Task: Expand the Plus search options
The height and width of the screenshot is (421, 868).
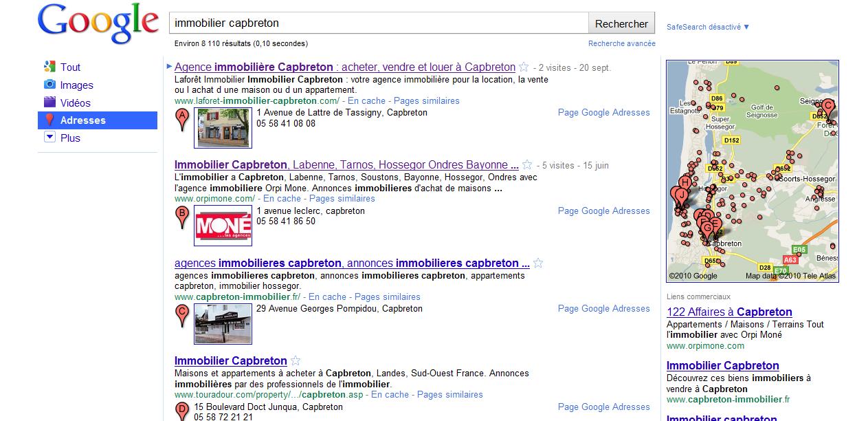Action: tap(49, 138)
